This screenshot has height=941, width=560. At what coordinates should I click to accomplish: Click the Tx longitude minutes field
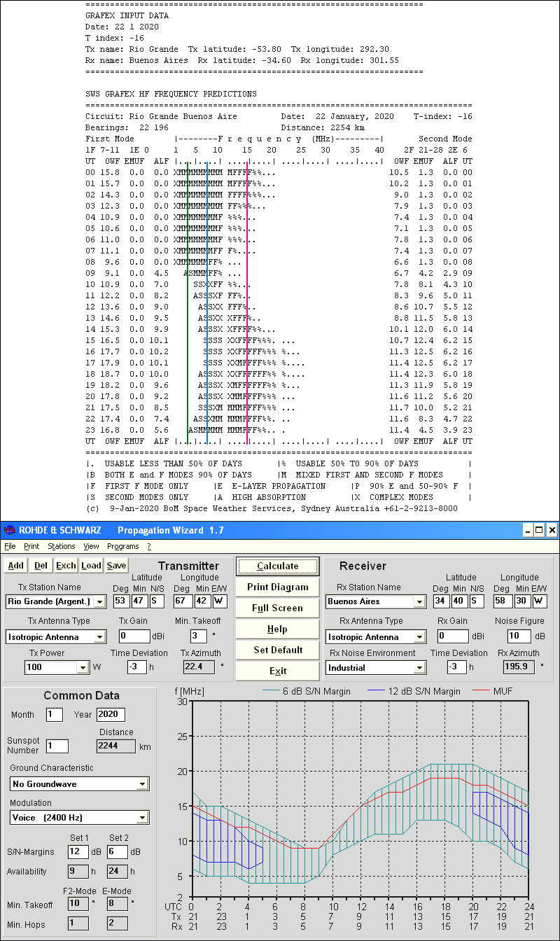pyautogui.click(x=202, y=601)
